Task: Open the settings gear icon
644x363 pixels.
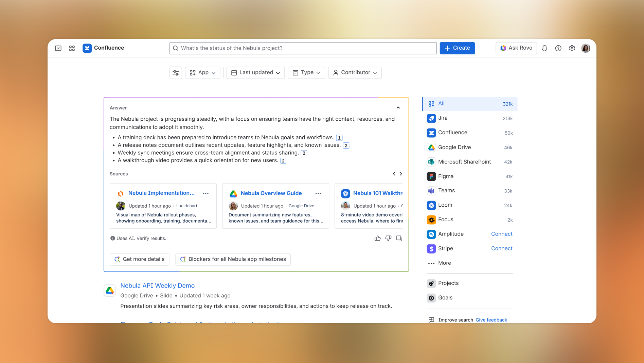Action: (x=572, y=48)
